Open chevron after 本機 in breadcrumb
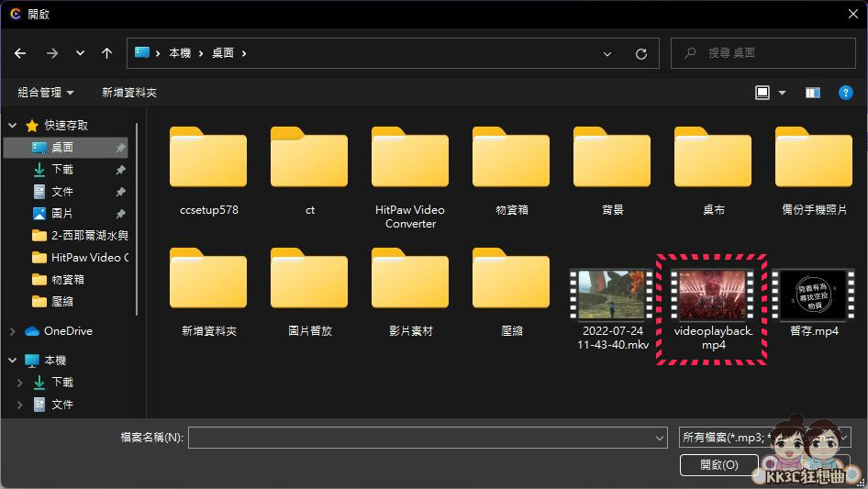This screenshot has height=489, width=868. tap(200, 53)
